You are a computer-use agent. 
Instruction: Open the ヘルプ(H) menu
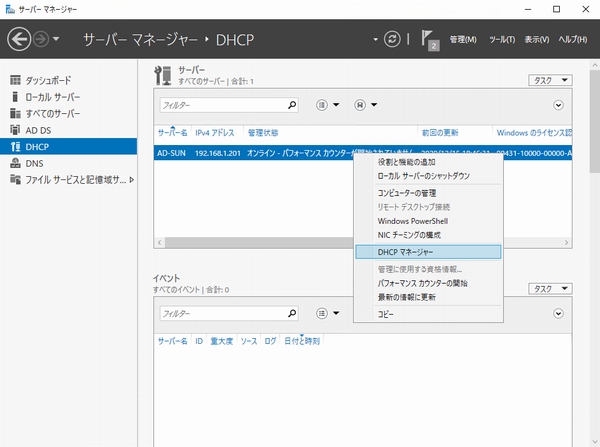(572, 39)
